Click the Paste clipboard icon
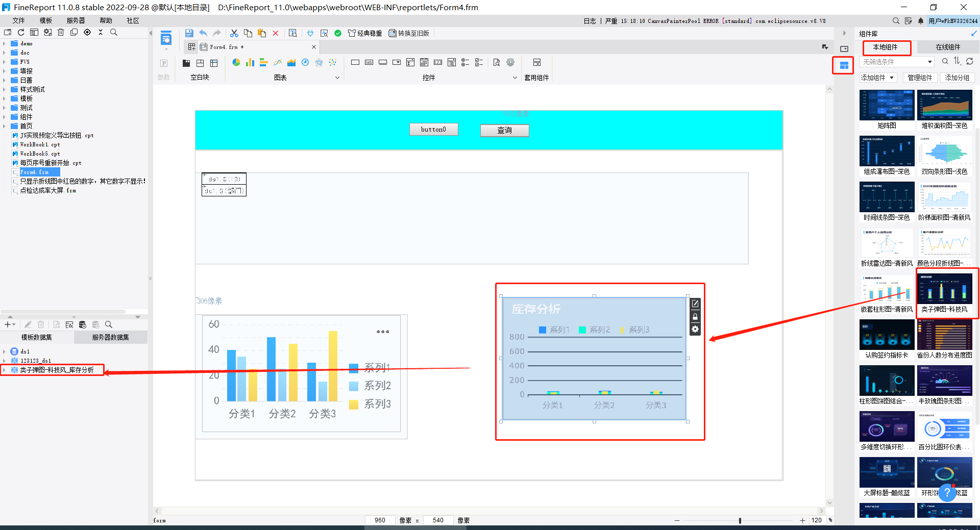Viewport: 980px width, 530px height. pos(262,33)
